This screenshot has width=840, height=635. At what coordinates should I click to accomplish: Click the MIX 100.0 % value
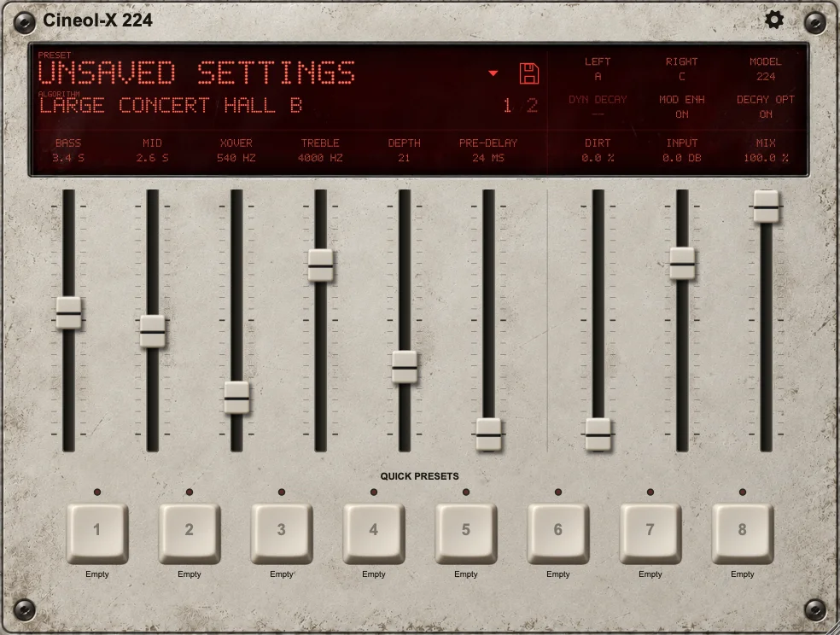pos(766,158)
